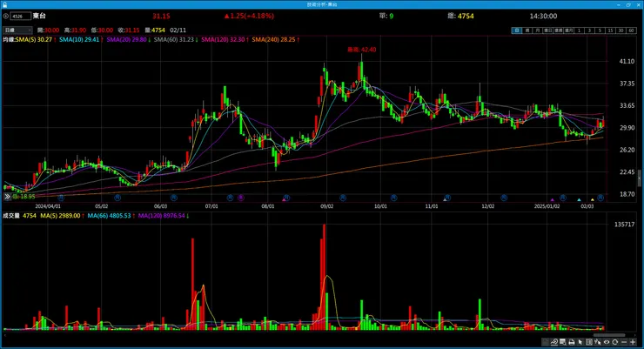The width and height of the screenshot is (644, 349).
Task: Select the arrow pointer tool in bottom toolbar
Action: [580, 342]
